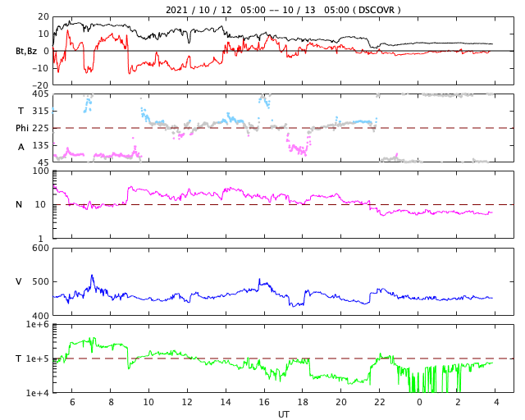Select the 2 hour tick on the UT axis
Image resolution: width=525 pixels, height=420 pixels.
point(458,402)
